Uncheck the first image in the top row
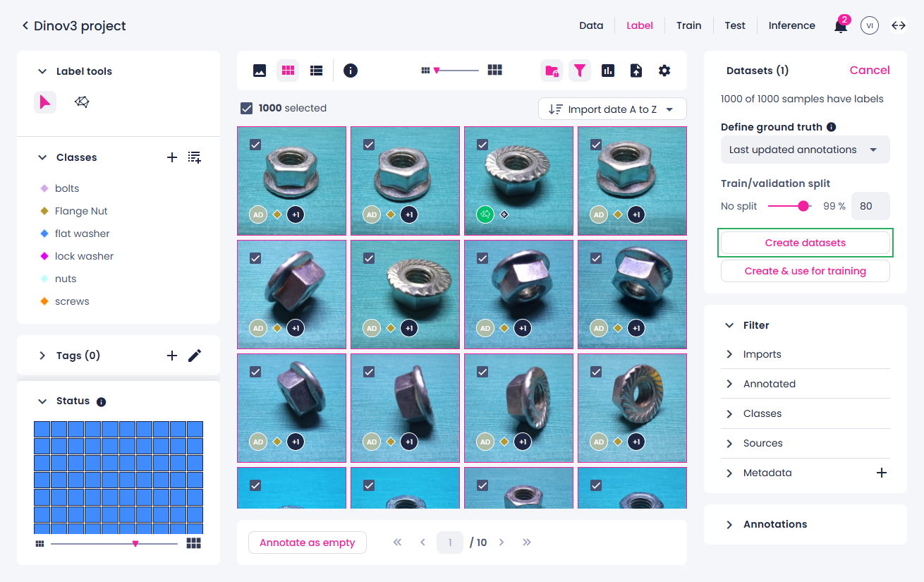This screenshot has height=582, width=924. point(255,145)
